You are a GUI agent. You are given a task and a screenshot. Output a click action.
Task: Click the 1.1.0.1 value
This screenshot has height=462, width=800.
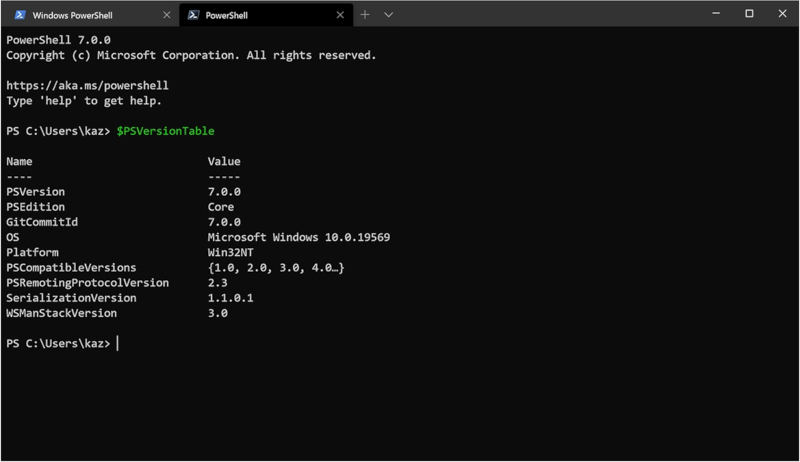[231, 298]
